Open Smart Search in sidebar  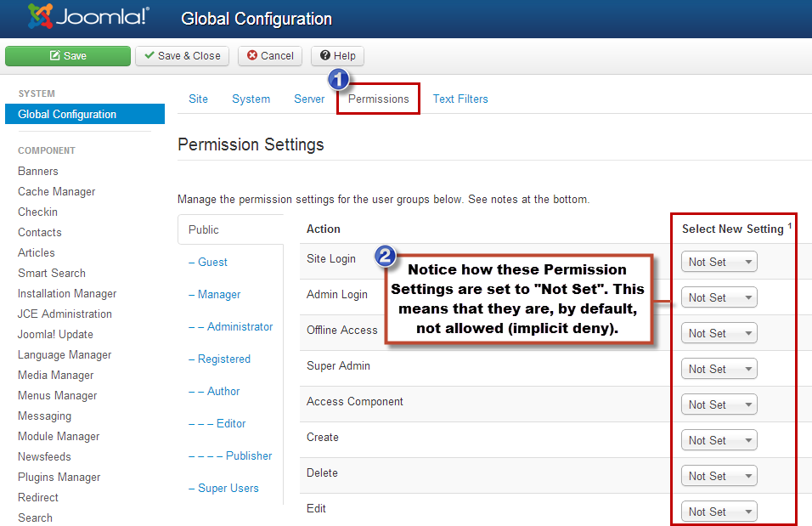[52, 273]
